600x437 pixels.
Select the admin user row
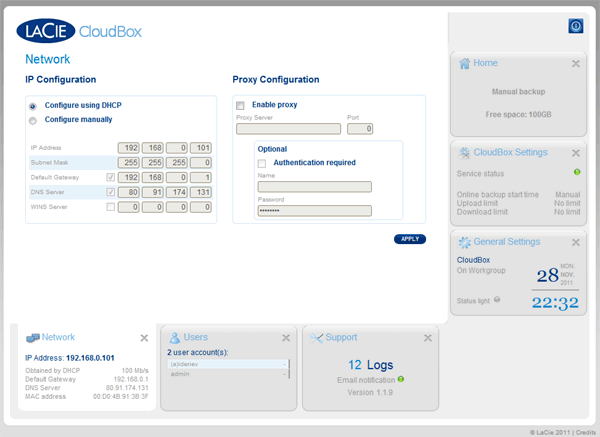click(x=227, y=374)
